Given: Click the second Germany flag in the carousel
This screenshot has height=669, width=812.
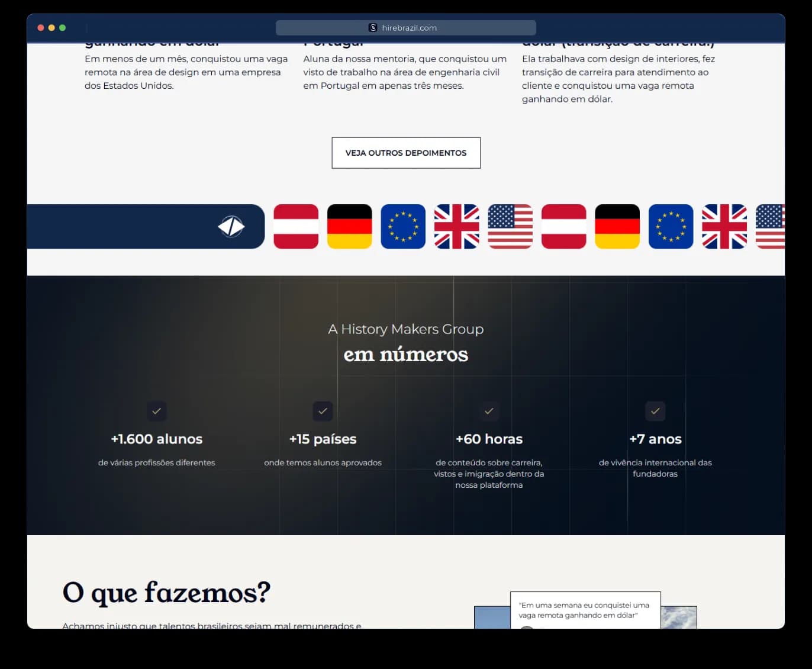Looking at the screenshot, I should tap(617, 226).
